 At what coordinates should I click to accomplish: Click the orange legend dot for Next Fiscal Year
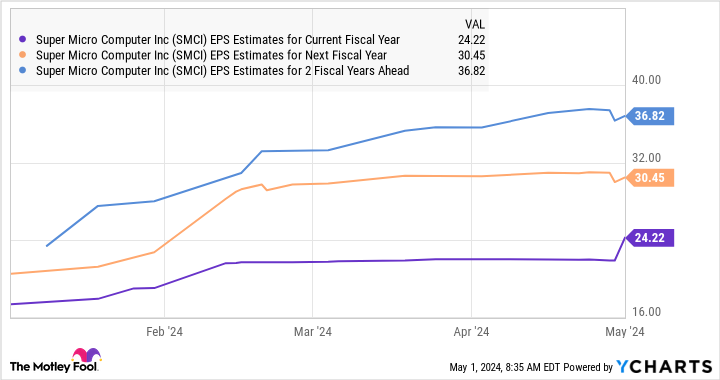pyautogui.click(x=22, y=55)
